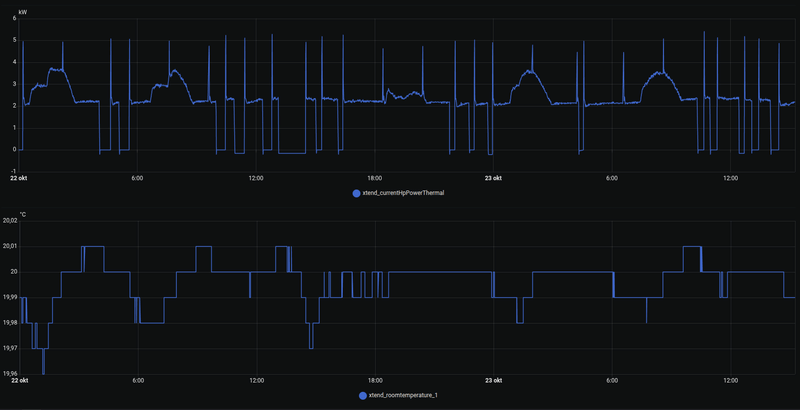Viewport: 800px width, 410px height.
Task: Click the '23 okt' label under the power chart
Action: (x=494, y=178)
